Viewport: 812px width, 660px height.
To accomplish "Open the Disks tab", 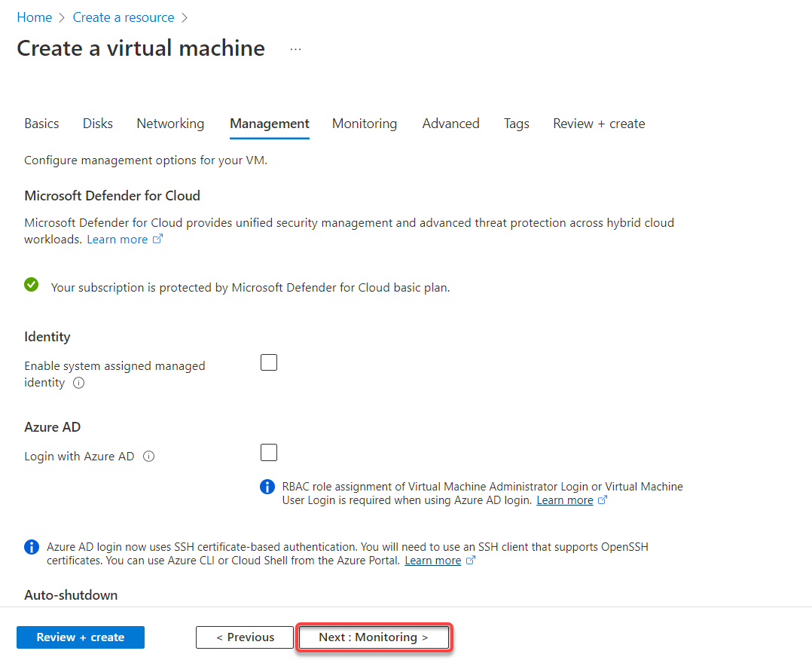I will [x=98, y=124].
